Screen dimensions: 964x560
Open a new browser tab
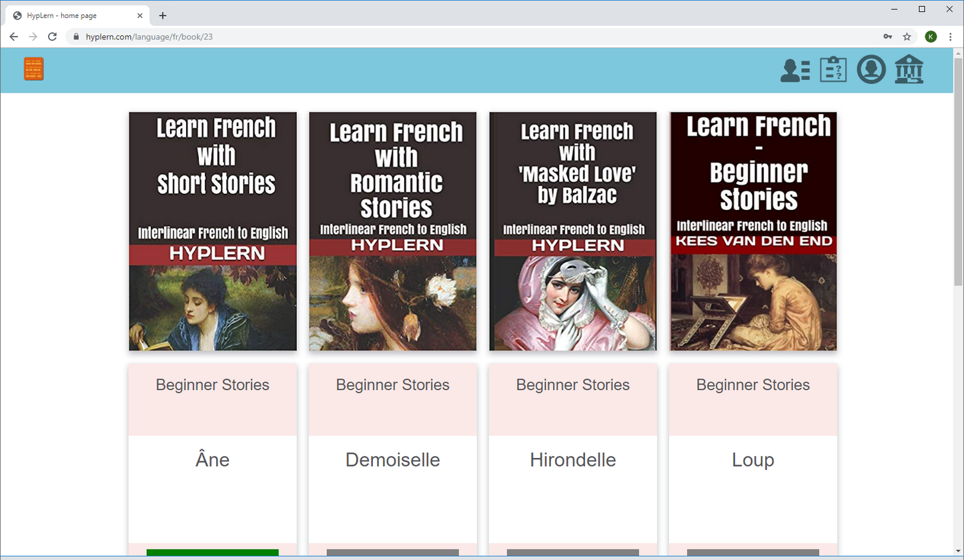163,15
